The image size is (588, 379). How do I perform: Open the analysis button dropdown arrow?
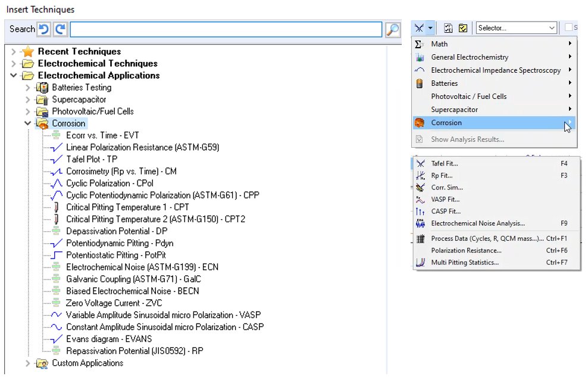430,28
